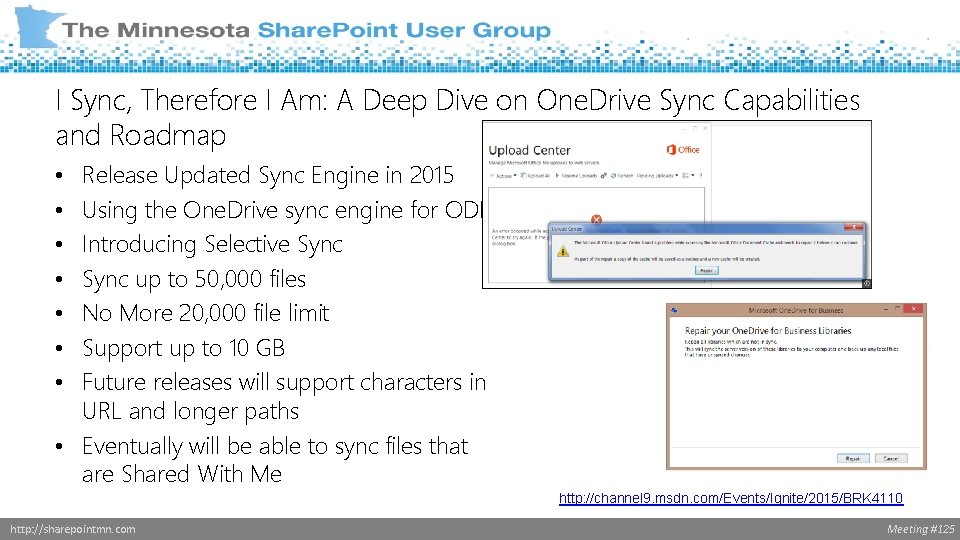Click 'Sync up to 50,000 files' bullet
960x540 pixels.
[x=194, y=279]
